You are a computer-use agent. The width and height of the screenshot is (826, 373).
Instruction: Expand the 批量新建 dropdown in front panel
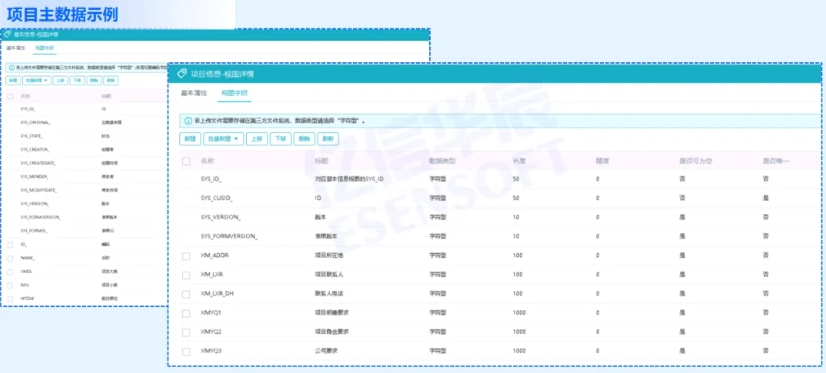pyautogui.click(x=223, y=139)
